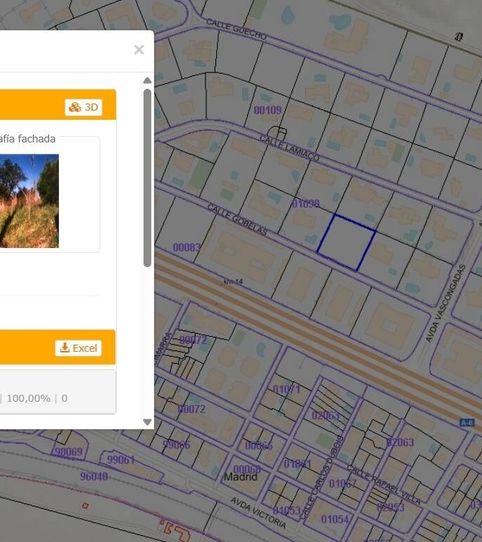The width and height of the screenshot is (482, 542).
Task: Click the Avda Vascongadas street label
Action: pos(445,303)
